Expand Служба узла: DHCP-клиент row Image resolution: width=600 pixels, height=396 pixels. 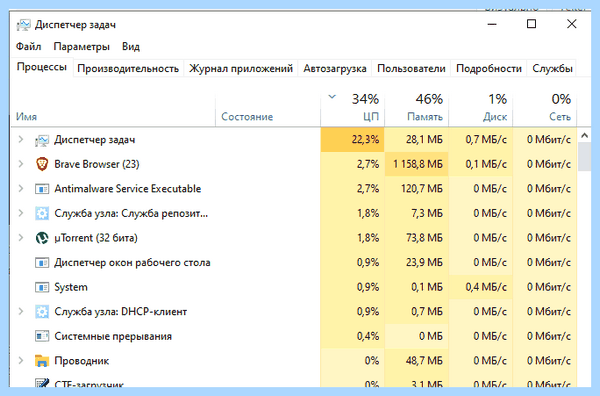click(21, 311)
